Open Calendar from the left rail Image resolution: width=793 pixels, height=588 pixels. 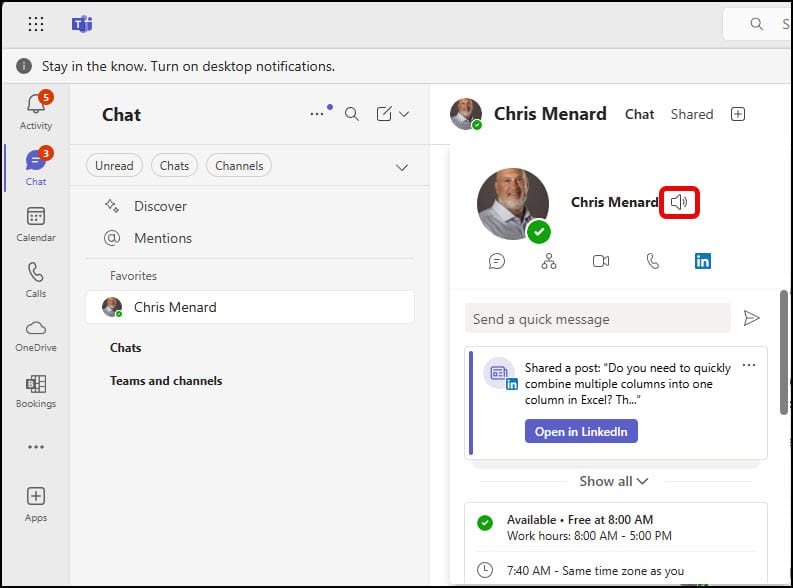point(36,224)
